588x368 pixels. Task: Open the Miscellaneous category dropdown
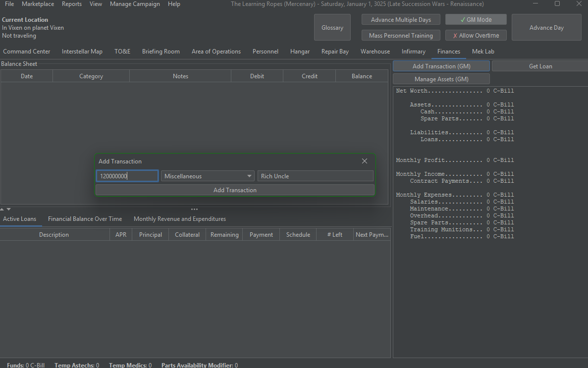(x=208, y=176)
